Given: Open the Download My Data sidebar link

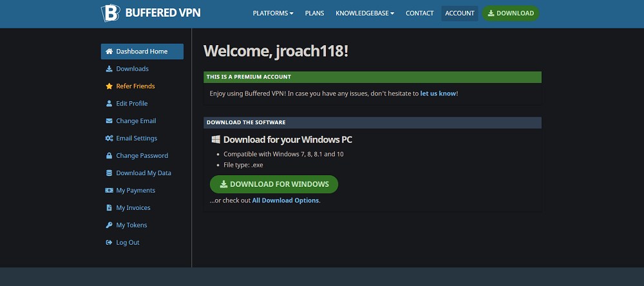Looking at the screenshot, I should (x=142, y=173).
